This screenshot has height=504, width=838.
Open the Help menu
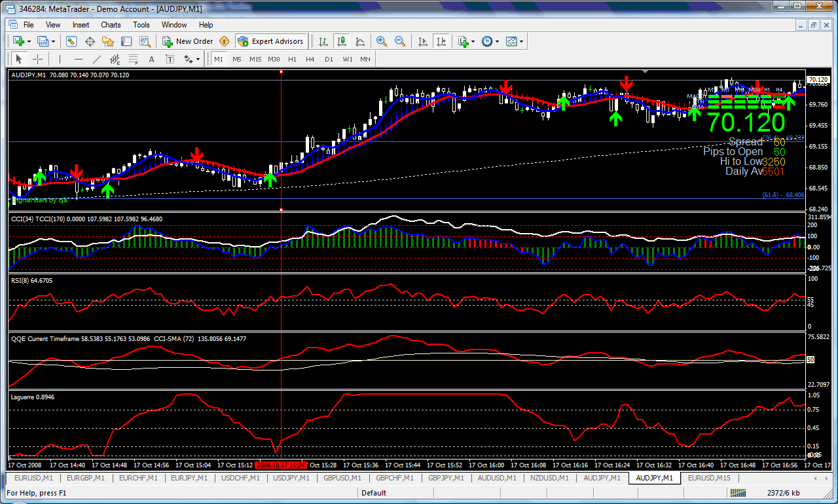[x=206, y=25]
